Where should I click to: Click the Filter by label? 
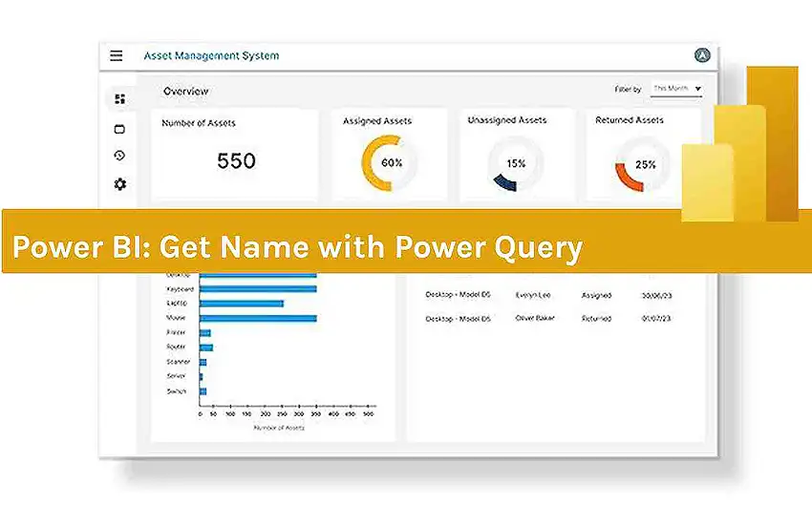628,89
